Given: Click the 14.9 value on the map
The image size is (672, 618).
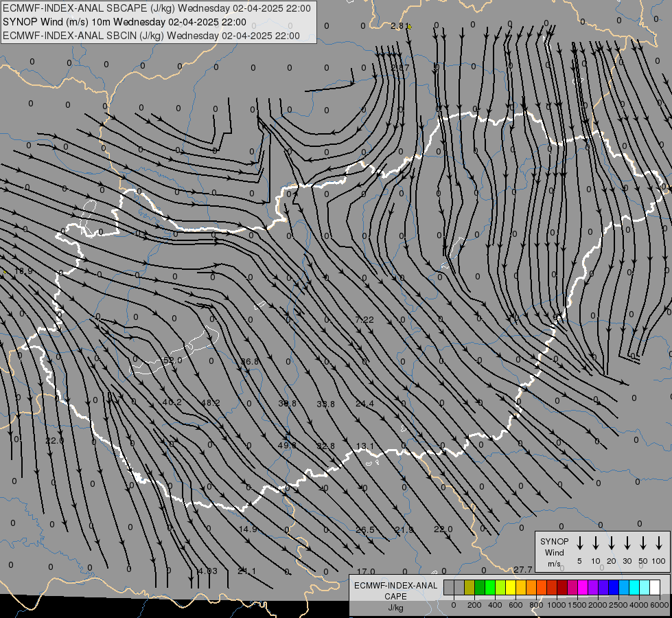Looking at the screenshot, I should click(248, 529).
